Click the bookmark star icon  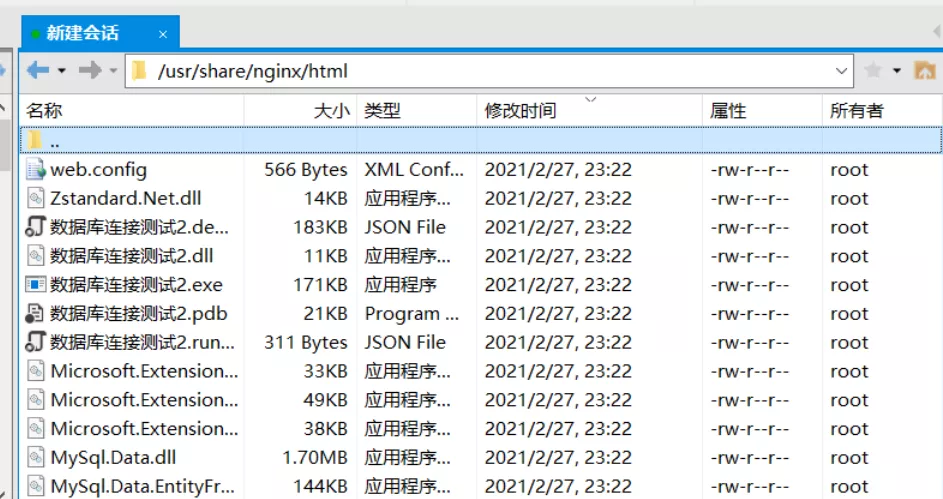coord(873,70)
